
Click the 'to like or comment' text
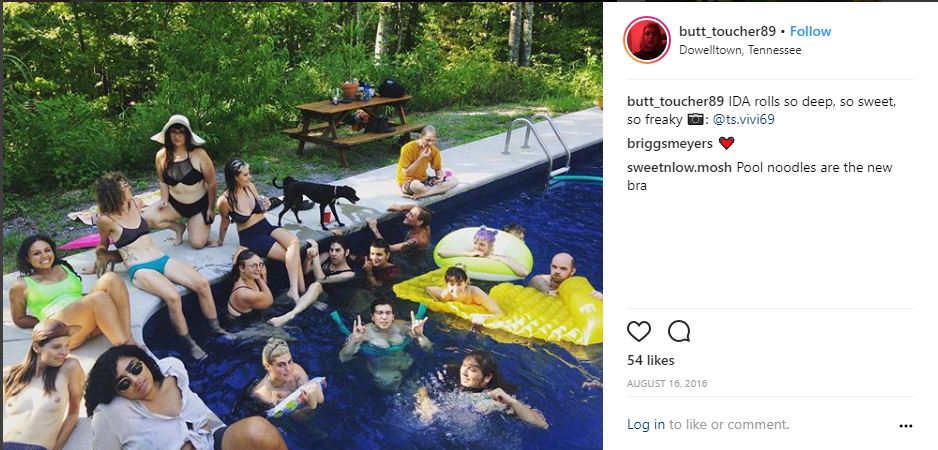(729, 424)
